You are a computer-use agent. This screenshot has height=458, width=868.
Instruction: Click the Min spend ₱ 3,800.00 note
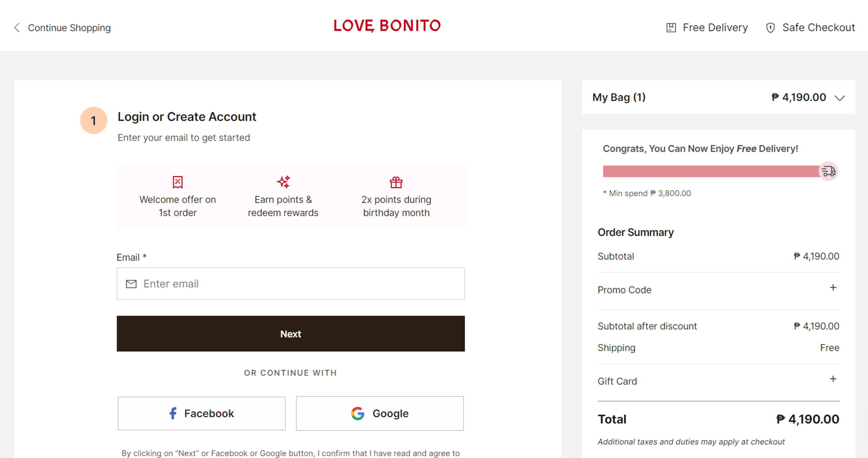coord(647,193)
